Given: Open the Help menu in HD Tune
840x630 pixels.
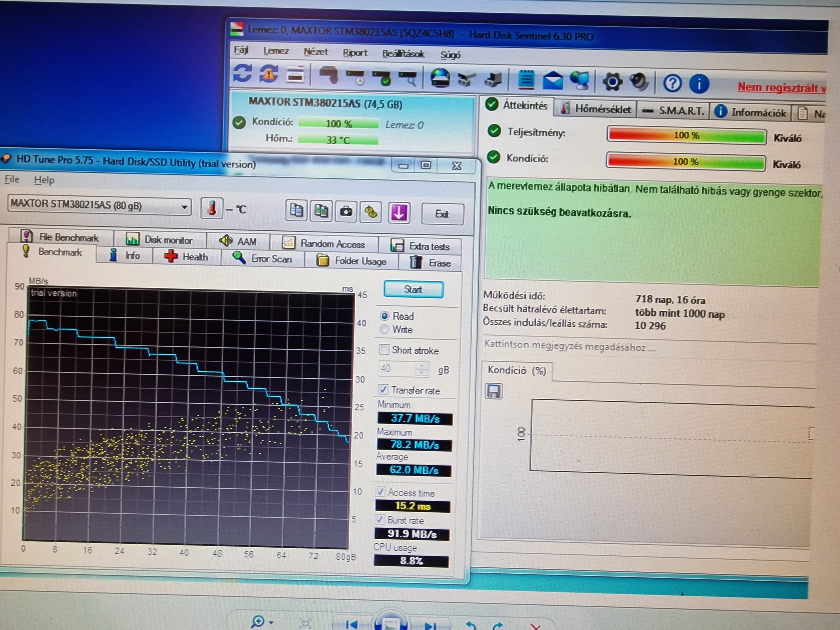Looking at the screenshot, I should pyautogui.click(x=44, y=180).
